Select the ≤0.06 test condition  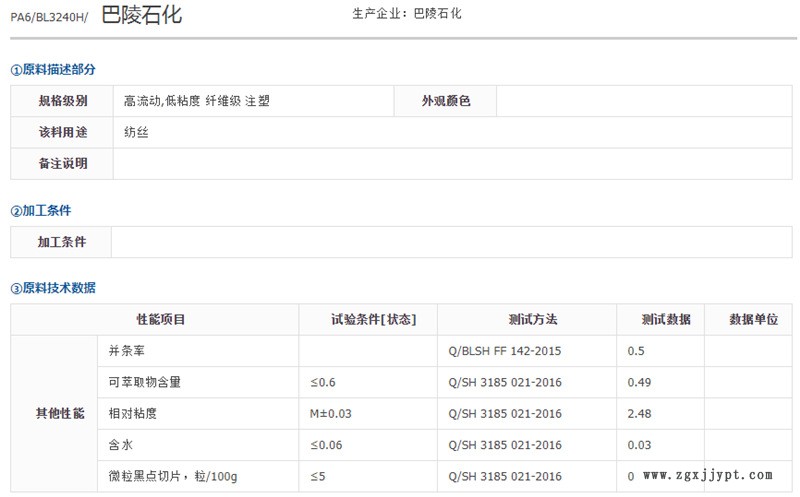tap(326, 445)
